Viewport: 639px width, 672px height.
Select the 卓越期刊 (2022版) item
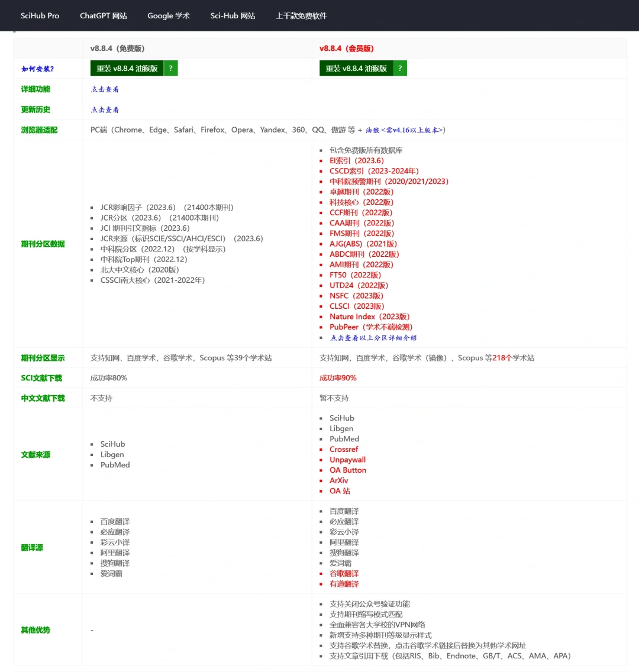362,192
